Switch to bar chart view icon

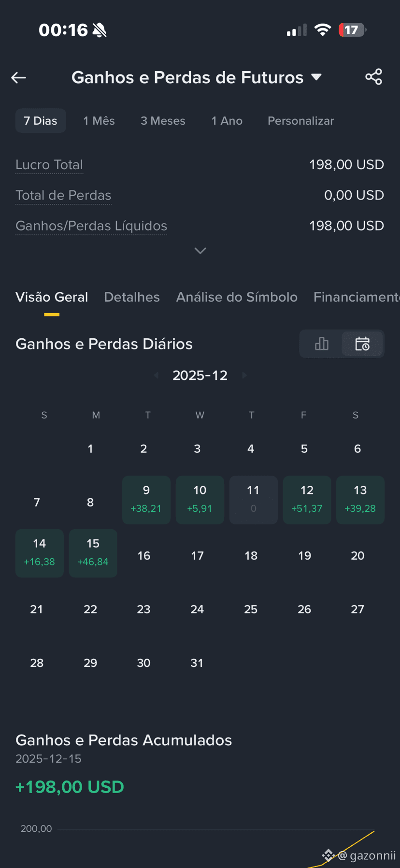pyautogui.click(x=321, y=344)
